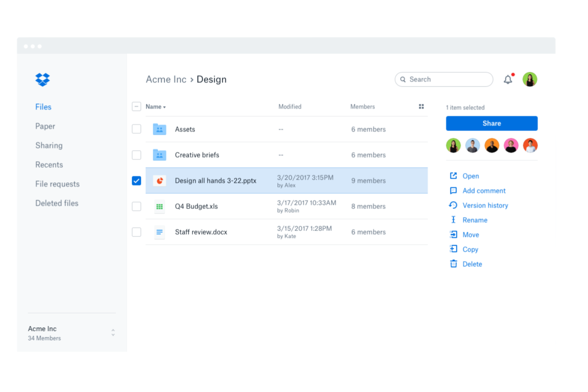Expand the Acme Inc team selector

tap(113, 332)
